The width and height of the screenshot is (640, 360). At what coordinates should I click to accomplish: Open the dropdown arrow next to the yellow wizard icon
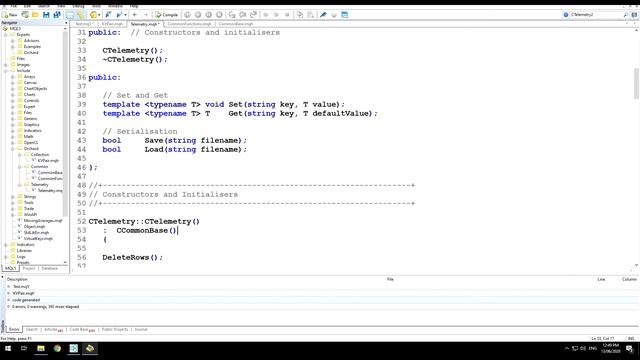coord(99,15)
